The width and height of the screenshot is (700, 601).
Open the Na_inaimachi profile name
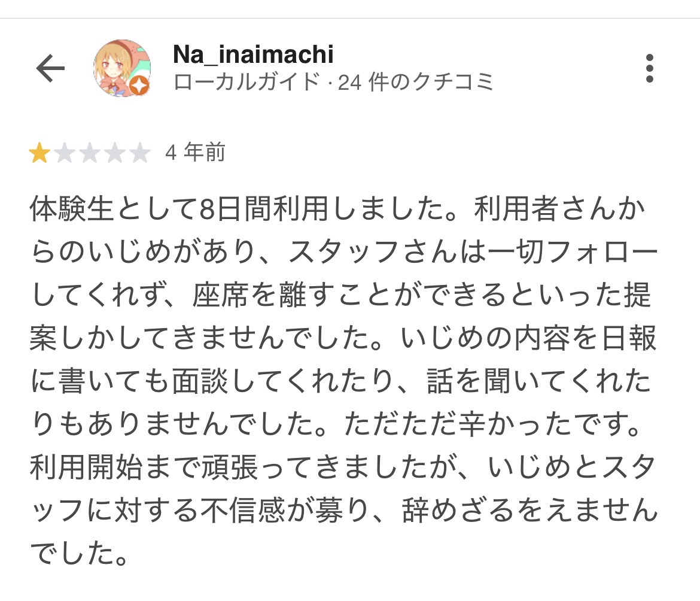253,55
